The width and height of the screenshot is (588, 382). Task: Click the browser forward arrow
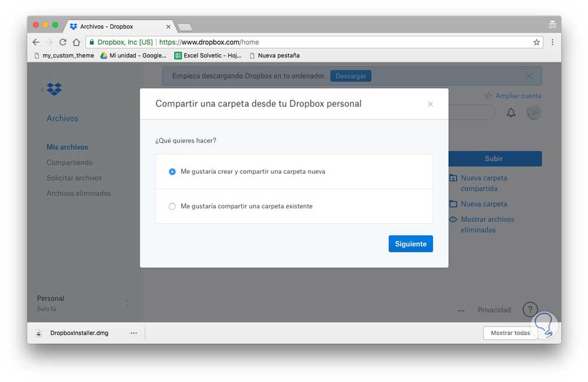coord(49,42)
